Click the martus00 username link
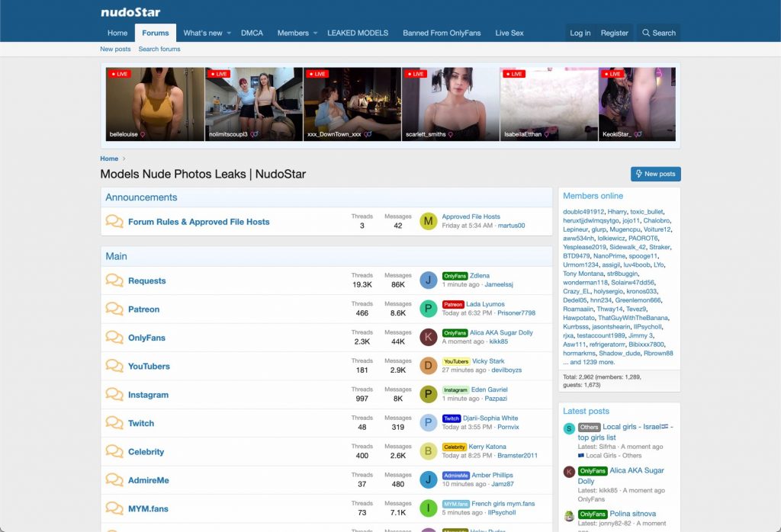This screenshot has width=781, height=532. 511,226
